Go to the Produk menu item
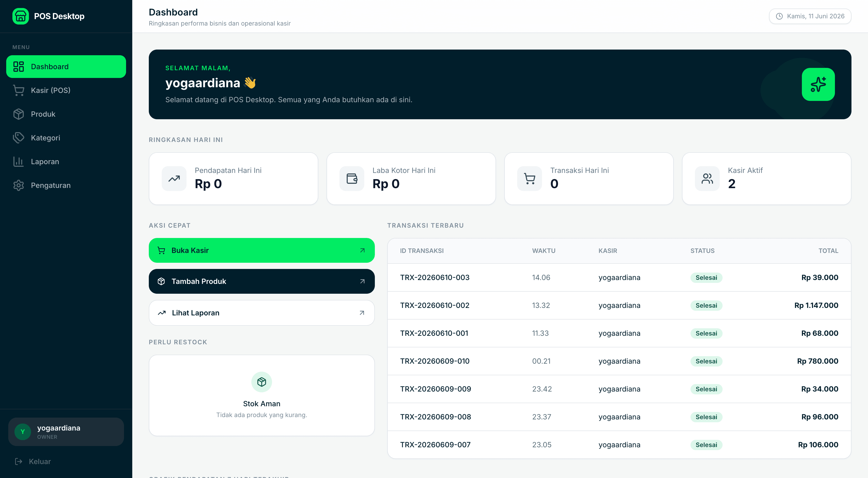868x478 pixels. pos(66,114)
